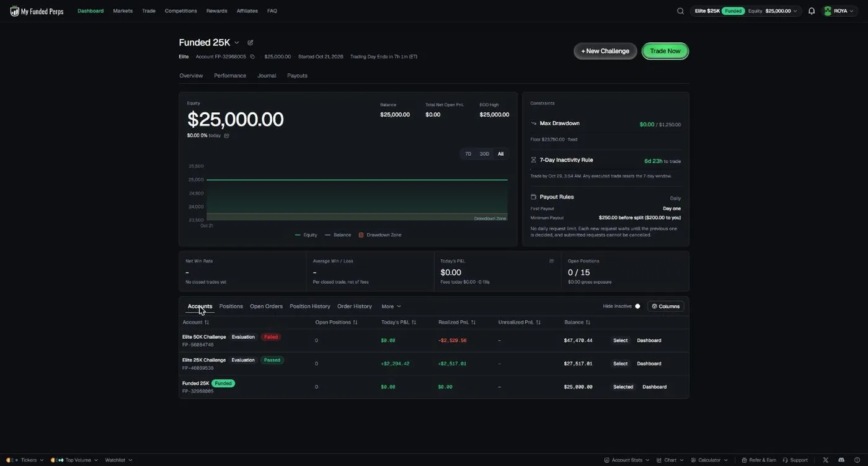
Task: Open the Discord link icon
Action: click(841, 460)
